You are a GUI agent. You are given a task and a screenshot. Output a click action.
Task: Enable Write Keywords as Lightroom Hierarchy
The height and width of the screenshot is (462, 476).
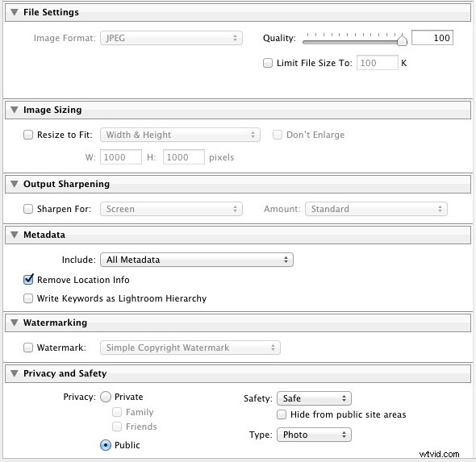[28, 298]
